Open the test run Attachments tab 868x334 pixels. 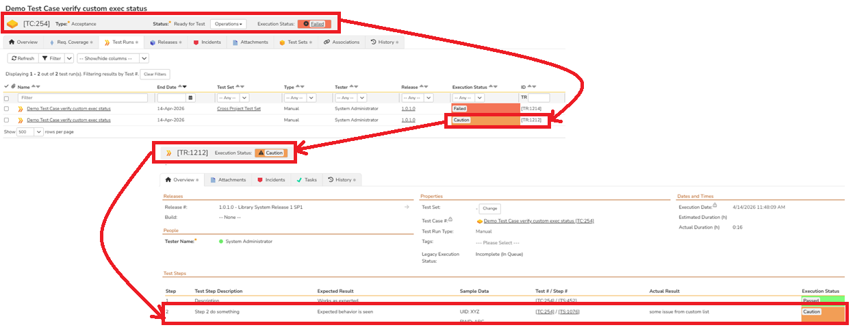tap(229, 180)
